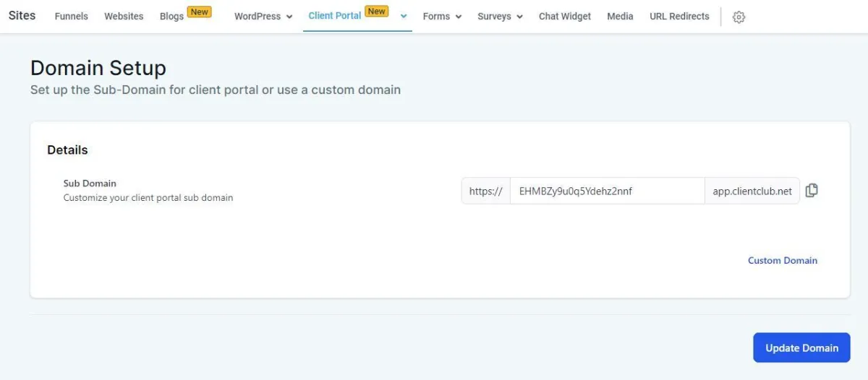
Task: Click the New badge beside Blogs
Action: (x=199, y=12)
